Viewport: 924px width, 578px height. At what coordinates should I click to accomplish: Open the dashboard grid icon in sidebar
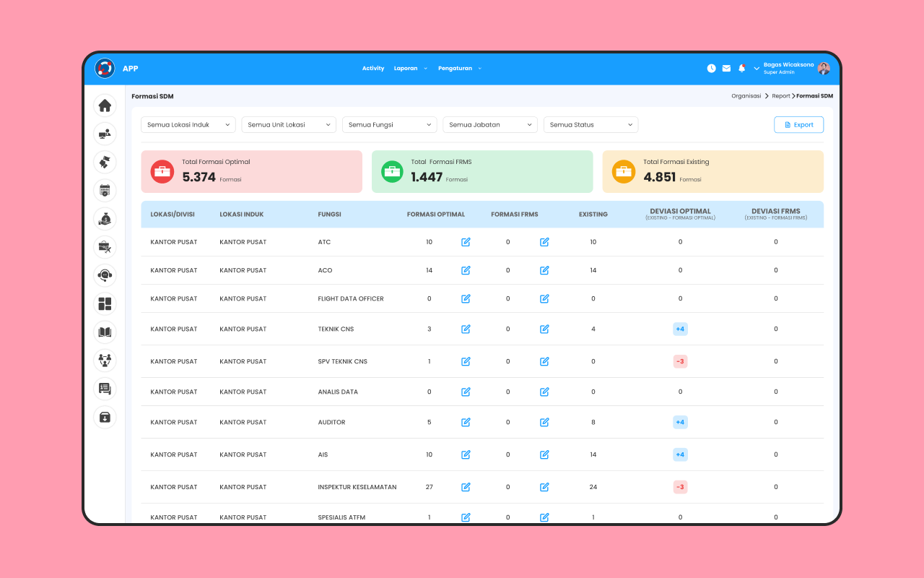click(x=105, y=303)
